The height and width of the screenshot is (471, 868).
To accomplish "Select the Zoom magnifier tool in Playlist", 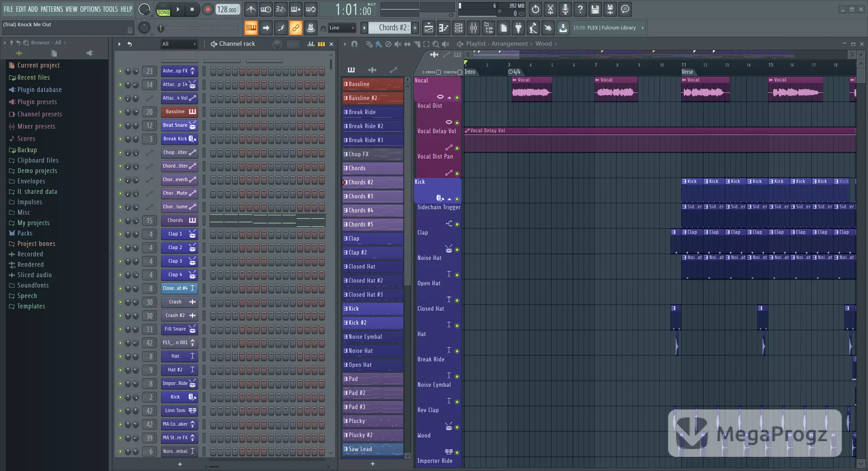I will click(435, 44).
